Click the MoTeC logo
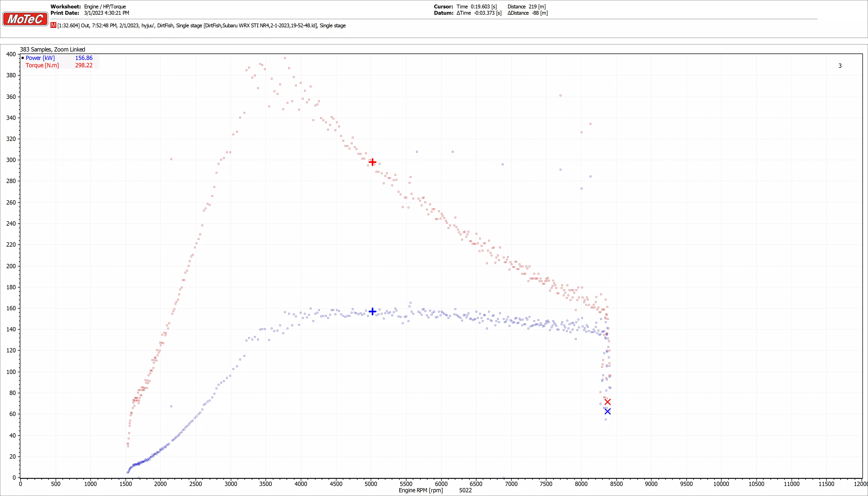The width and height of the screenshot is (868, 496). [25, 19]
